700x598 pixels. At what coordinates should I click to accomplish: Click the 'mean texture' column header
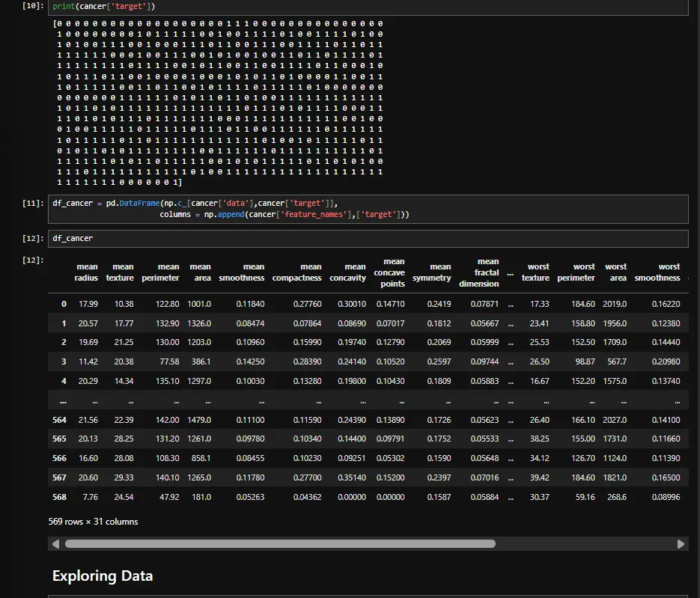[120, 272]
